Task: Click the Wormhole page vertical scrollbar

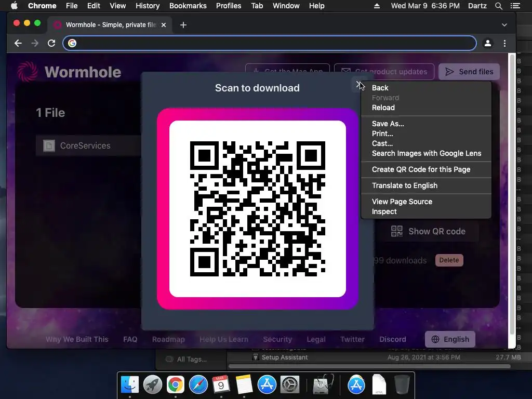Action: [x=512, y=194]
